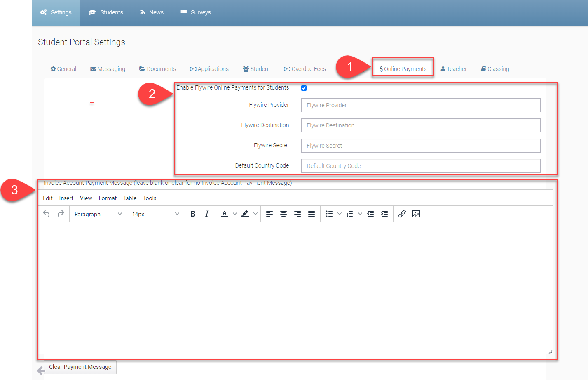Image resolution: width=588 pixels, height=380 pixels.
Task: Decrease indent of paragraph
Action: [370, 214]
